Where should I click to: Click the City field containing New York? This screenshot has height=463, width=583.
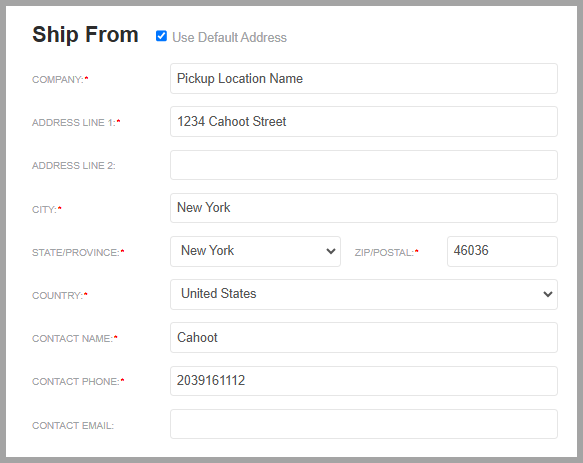pyautogui.click(x=364, y=208)
